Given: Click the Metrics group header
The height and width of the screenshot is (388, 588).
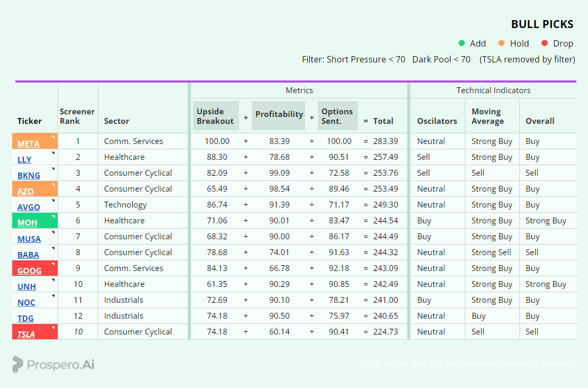Looking at the screenshot, I should [x=299, y=91].
